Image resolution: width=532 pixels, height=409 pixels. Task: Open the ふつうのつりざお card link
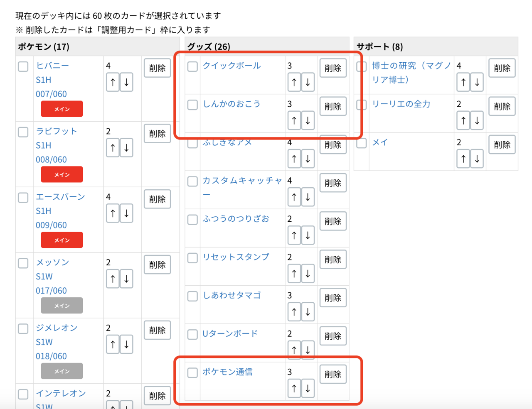click(x=236, y=218)
